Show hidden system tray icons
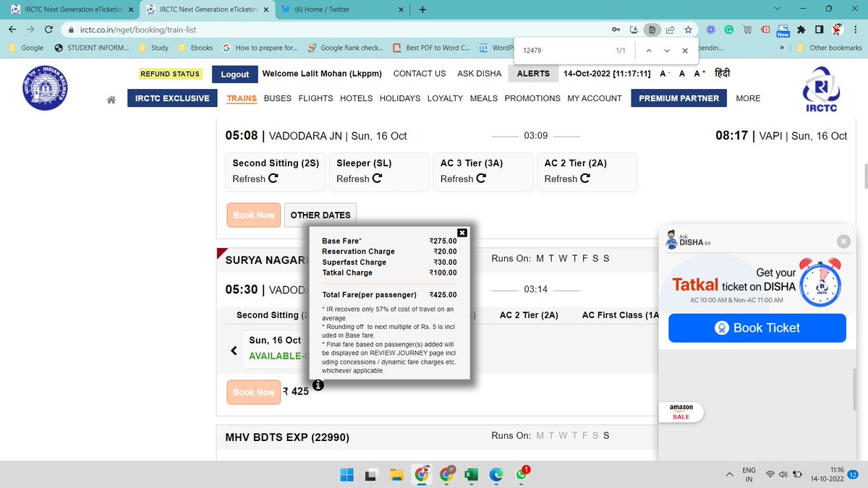 [x=728, y=475]
